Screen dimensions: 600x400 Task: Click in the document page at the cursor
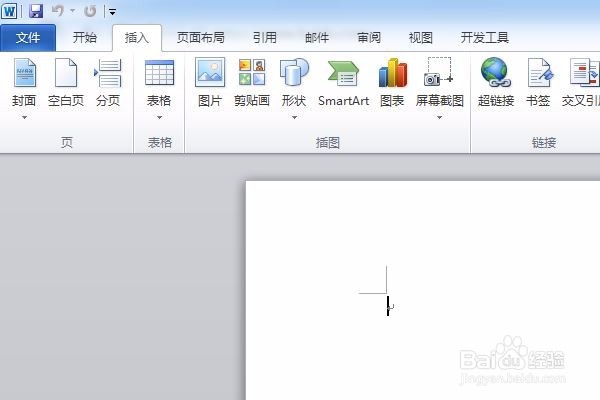point(388,305)
